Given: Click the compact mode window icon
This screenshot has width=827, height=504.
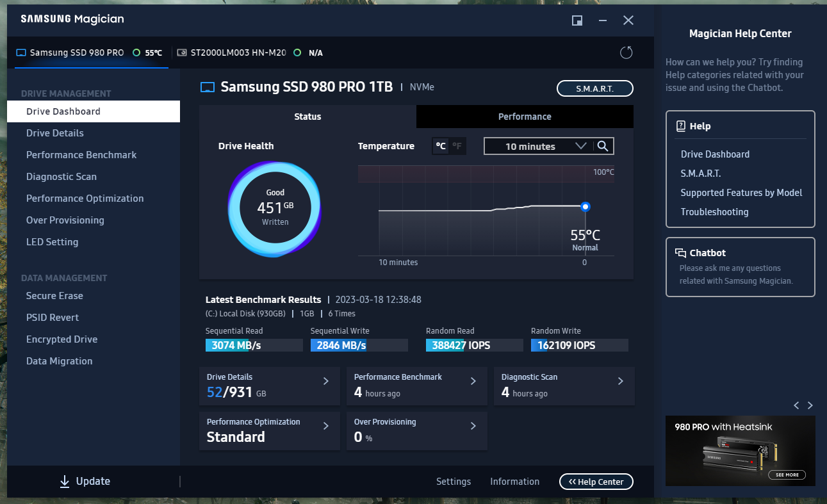Looking at the screenshot, I should click(577, 20).
